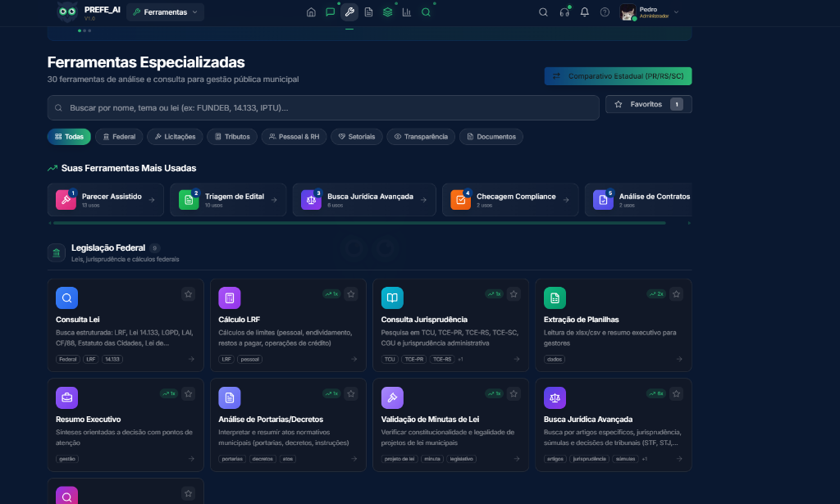This screenshot has height=504, width=840.
Task: Click the arrow on Triagem de Edital shortcut
Action: click(x=274, y=200)
